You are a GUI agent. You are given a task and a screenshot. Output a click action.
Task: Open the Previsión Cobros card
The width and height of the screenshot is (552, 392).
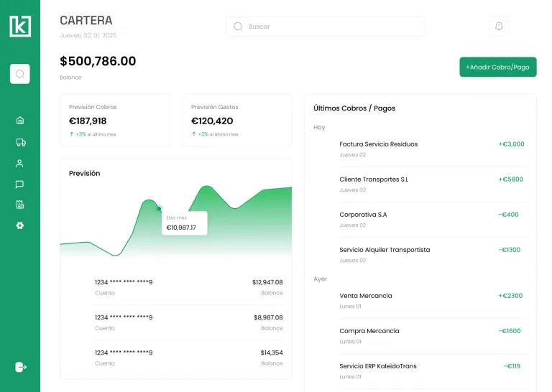pyautogui.click(x=115, y=120)
